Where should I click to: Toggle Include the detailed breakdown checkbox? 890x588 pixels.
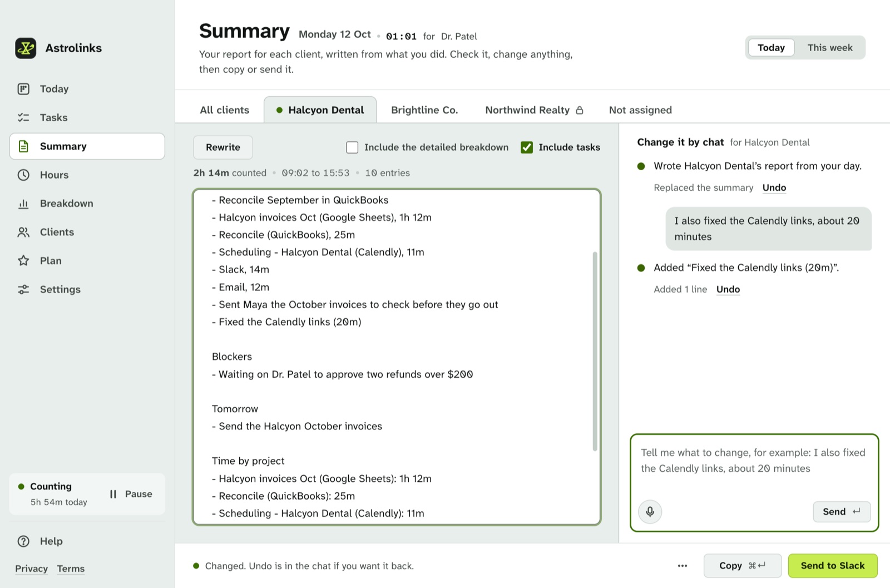point(352,147)
